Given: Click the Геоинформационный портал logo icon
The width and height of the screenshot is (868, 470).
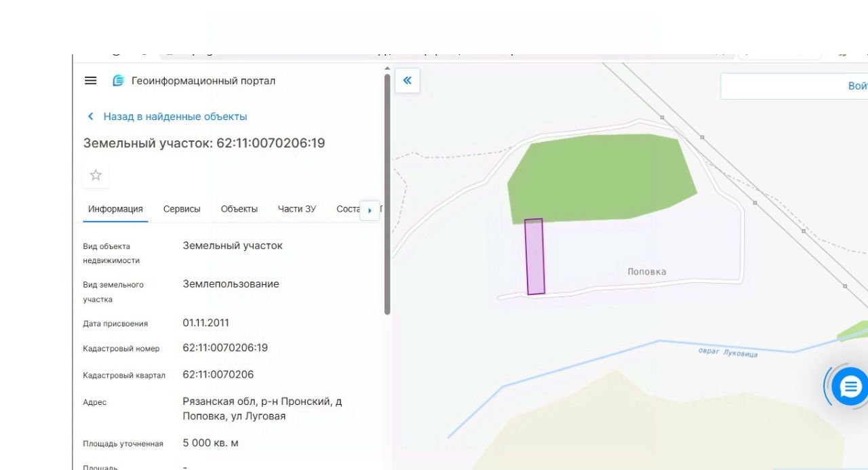Looking at the screenshot, I should pyautogui.click(x=119, y=81).
